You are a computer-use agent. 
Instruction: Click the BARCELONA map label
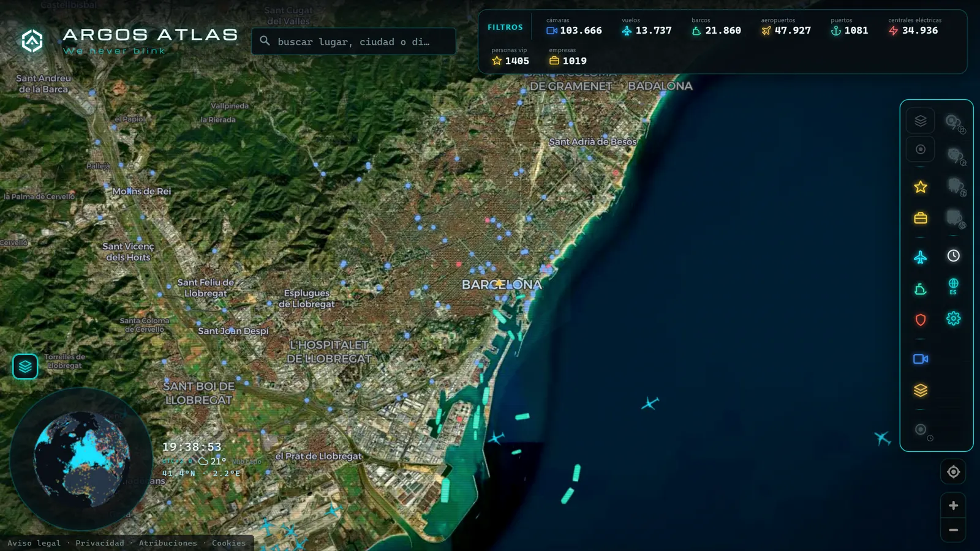pos(502,285)
